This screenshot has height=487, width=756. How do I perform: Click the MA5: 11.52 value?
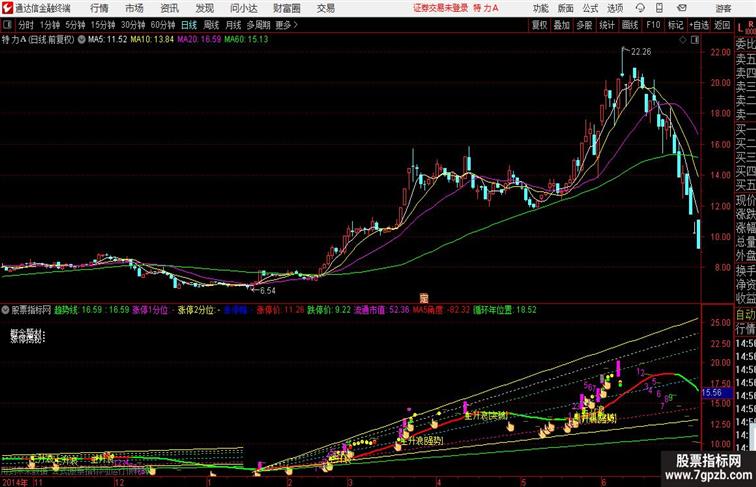point(107,40)
